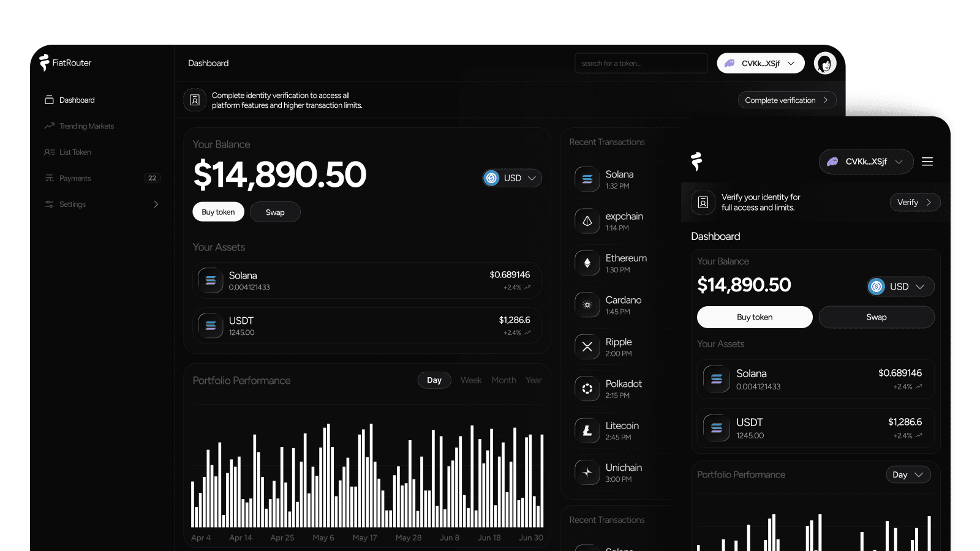Click Trending Markets chart icon

click(x=49, y=126)
